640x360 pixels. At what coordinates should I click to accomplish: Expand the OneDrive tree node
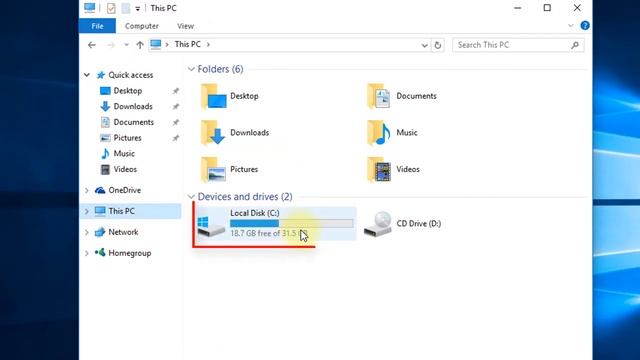click(x=87, y=191)
